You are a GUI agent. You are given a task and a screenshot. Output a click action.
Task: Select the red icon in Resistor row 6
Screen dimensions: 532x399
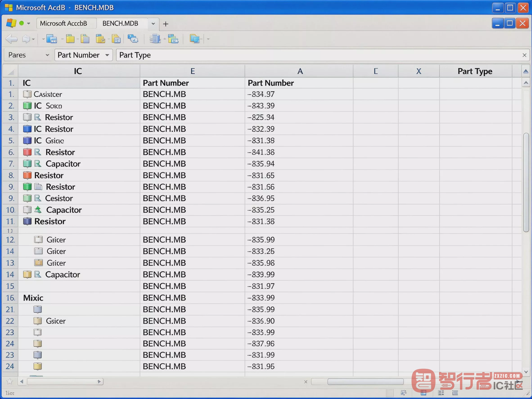click(x=27, y=152)
